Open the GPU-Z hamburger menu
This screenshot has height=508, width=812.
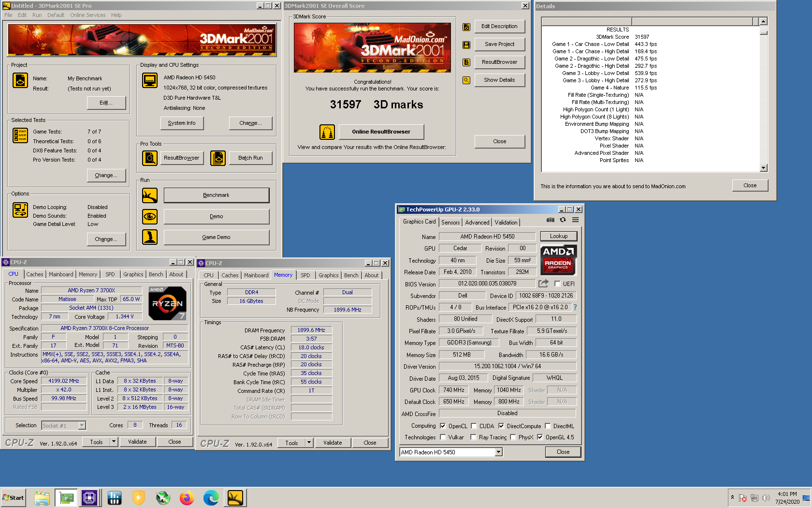click(575, 220)
